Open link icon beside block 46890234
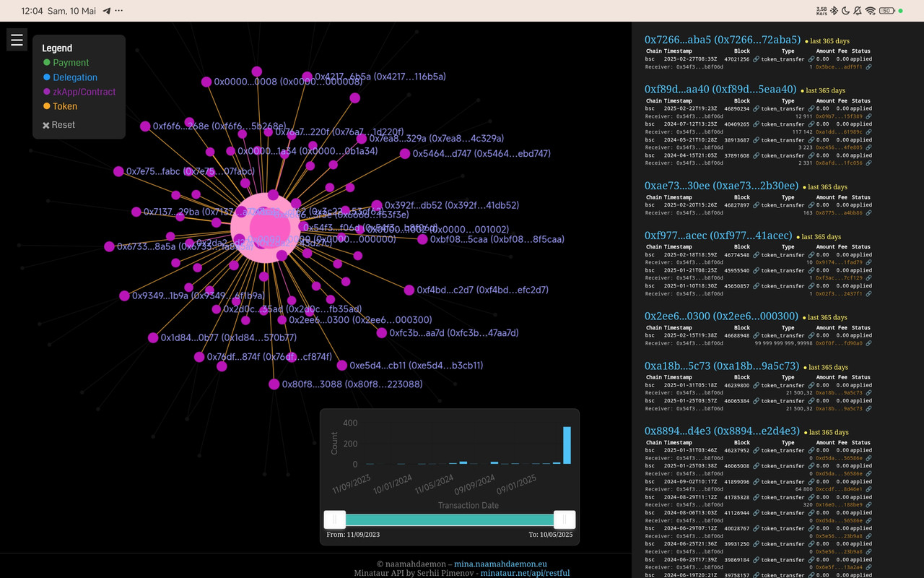The width and height of the screenshot is (924, 578). (x=756, y=108)
